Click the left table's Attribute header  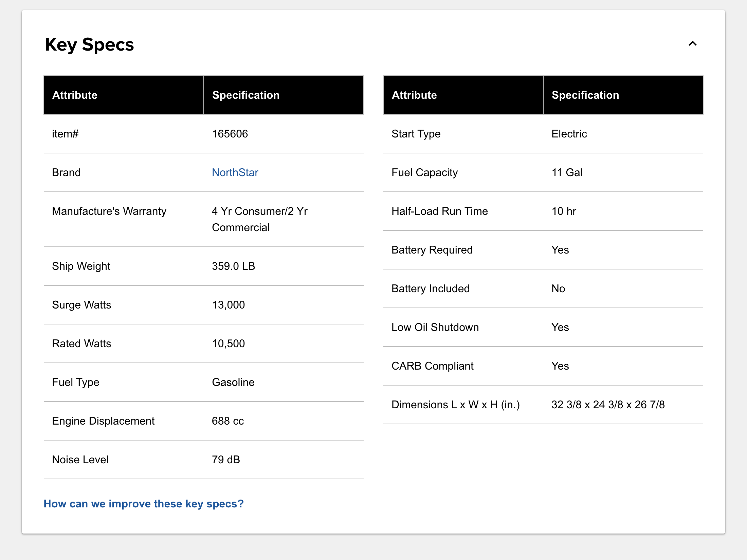pos(75,95)
